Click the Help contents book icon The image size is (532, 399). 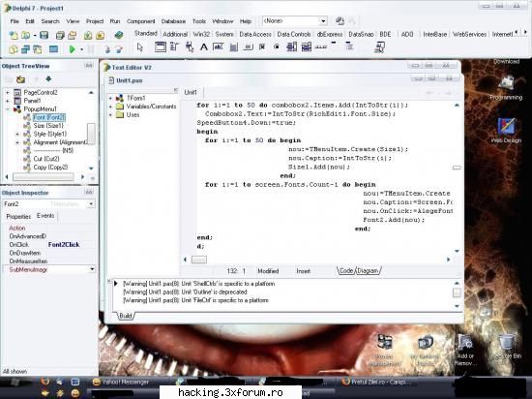(x=118, y=35)
